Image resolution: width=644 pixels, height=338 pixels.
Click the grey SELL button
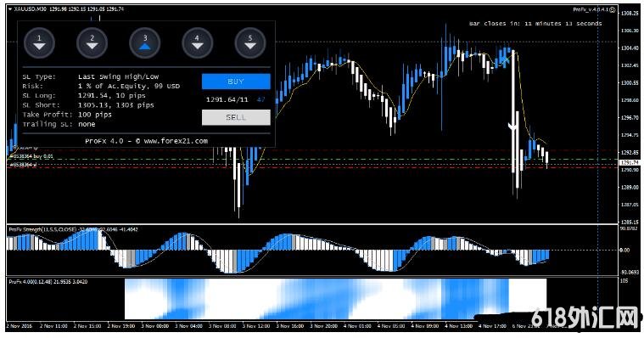pos(236,117)
